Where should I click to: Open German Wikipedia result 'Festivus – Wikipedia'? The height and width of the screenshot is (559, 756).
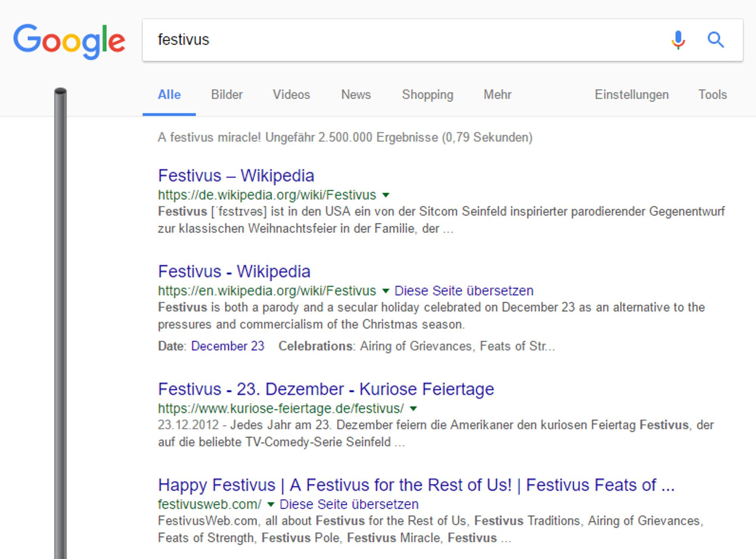pyautogui.click(x=236, y=176)
